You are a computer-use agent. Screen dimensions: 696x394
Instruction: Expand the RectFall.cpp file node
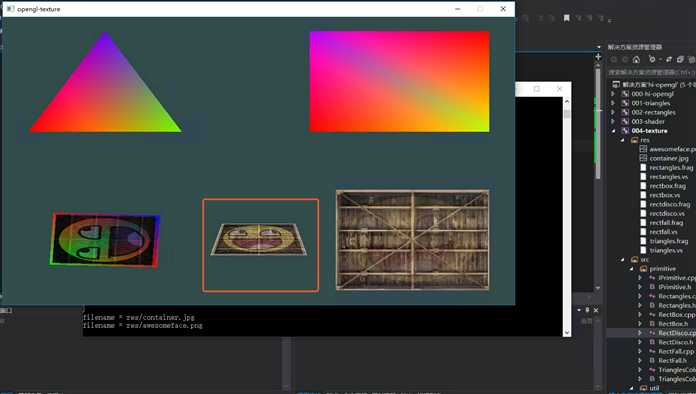point(640,351)
